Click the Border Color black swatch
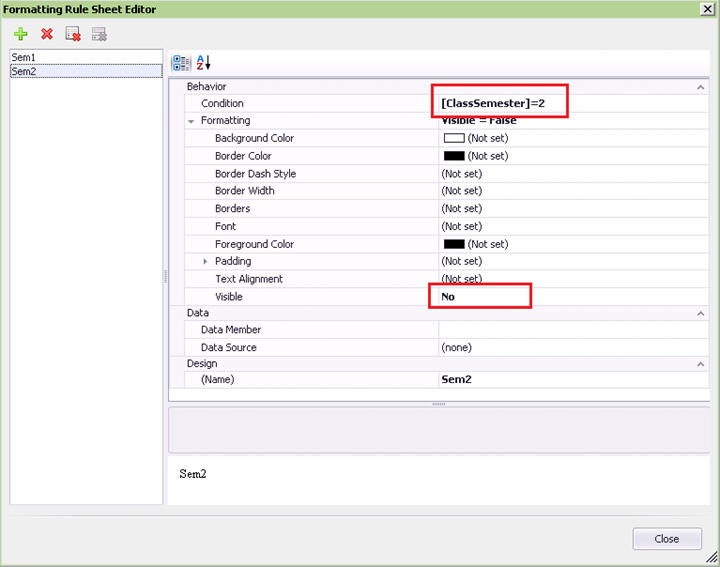This screenshot has width=720, height=567. coord(453,156)
